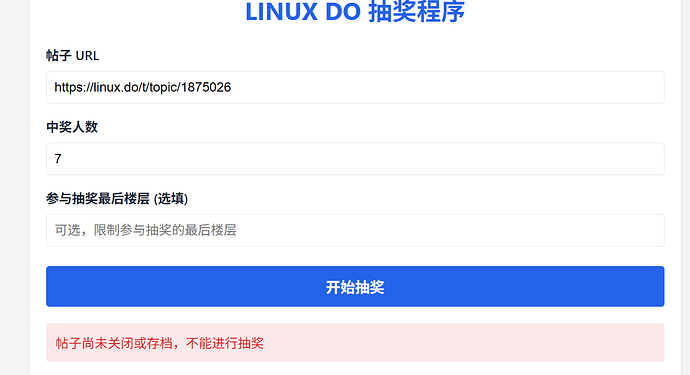This screenshot has width=690, height=375.
Task: Click the topic ID 1875026 in the URL
Action: 206,88
